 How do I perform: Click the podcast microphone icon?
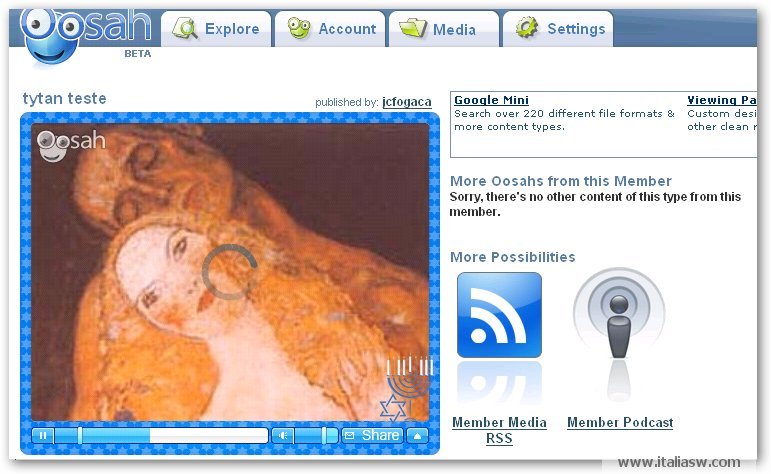tap(619, 313)
